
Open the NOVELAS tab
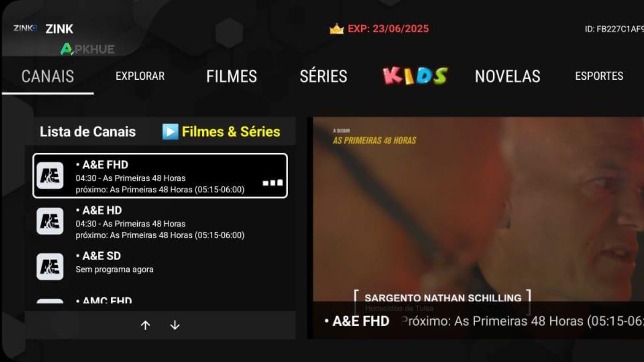[507, 76]
